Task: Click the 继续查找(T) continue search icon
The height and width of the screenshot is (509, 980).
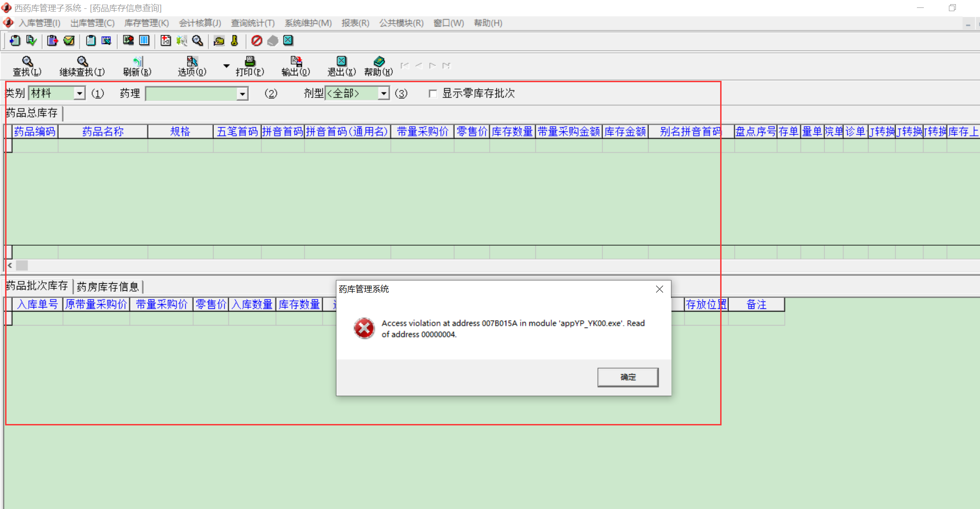Action: point(82,61)
